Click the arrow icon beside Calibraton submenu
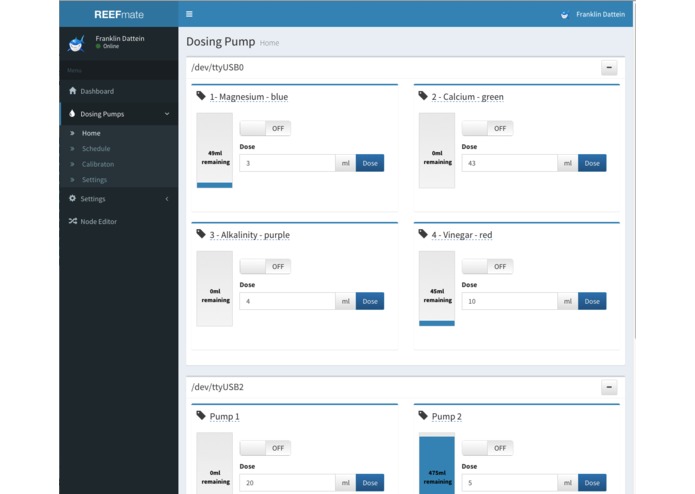695x494 pixels. pyautogui.click(x=72, y=164)
